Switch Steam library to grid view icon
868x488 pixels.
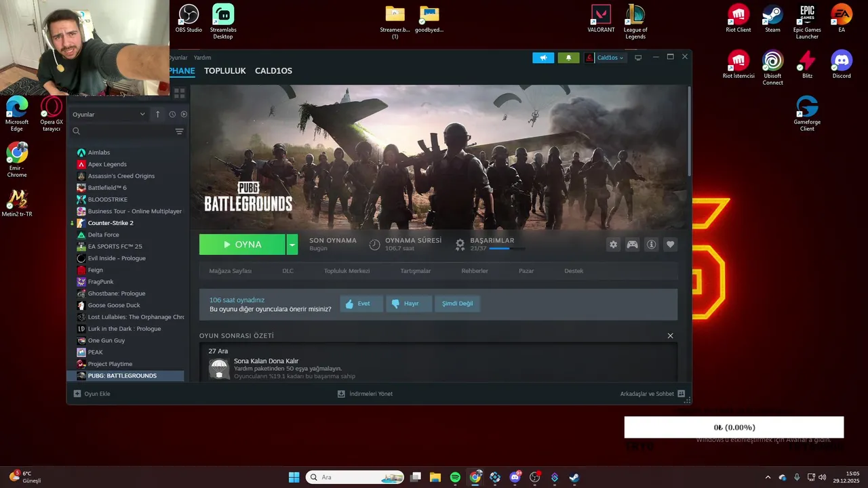click(x=180, y=93)
